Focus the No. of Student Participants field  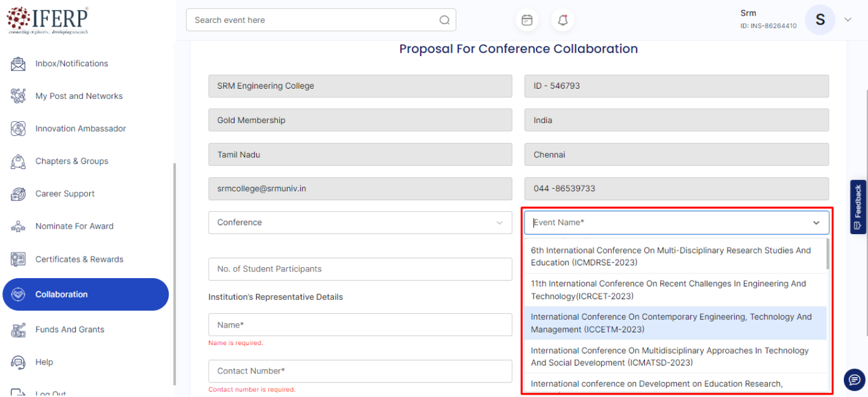360,269
